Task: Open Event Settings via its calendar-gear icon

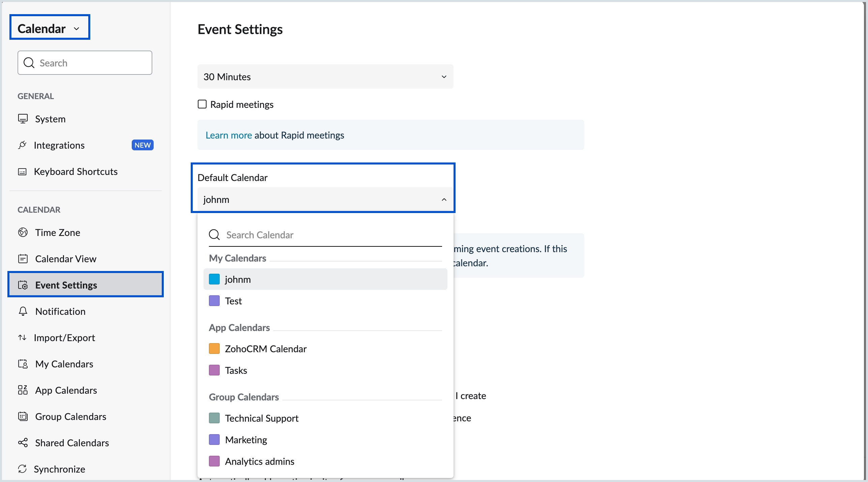Action: point(23,285)
